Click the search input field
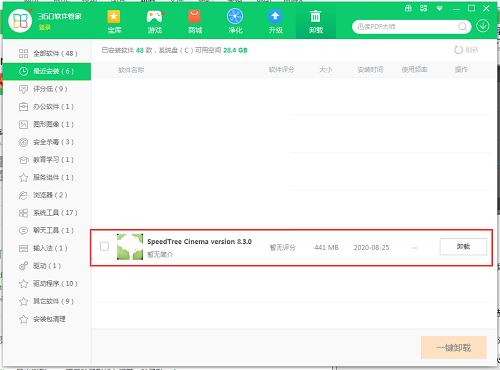 click(x=405, y=27)
